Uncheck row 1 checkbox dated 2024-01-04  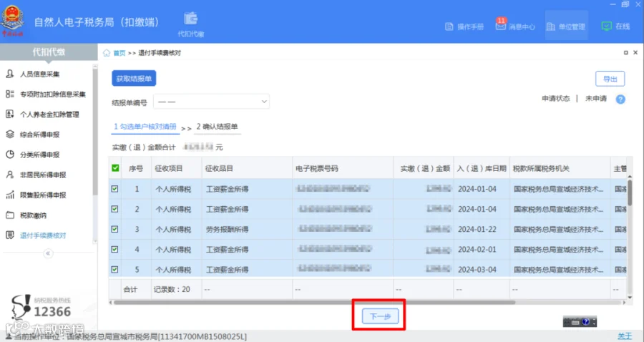[x=114, y=189]
